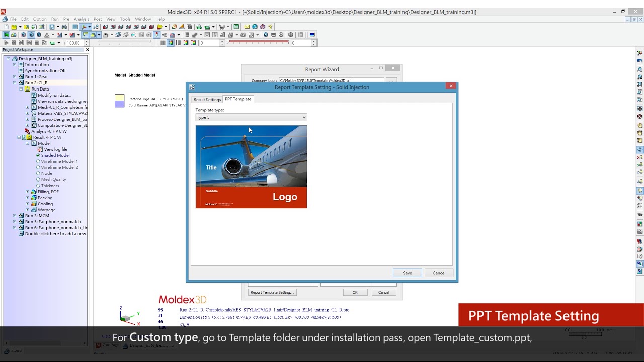Click Double click here to add a new
Image resolution: width=644 pixels, height=362 pixels.
tap(55, 234)
